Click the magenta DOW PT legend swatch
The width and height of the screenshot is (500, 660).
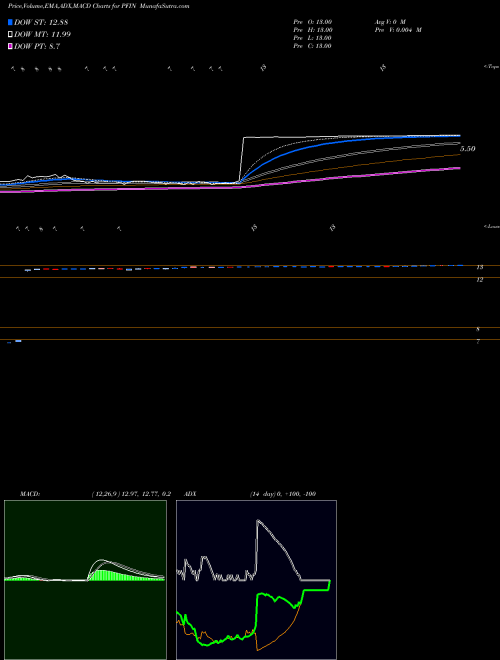[10, 47]
